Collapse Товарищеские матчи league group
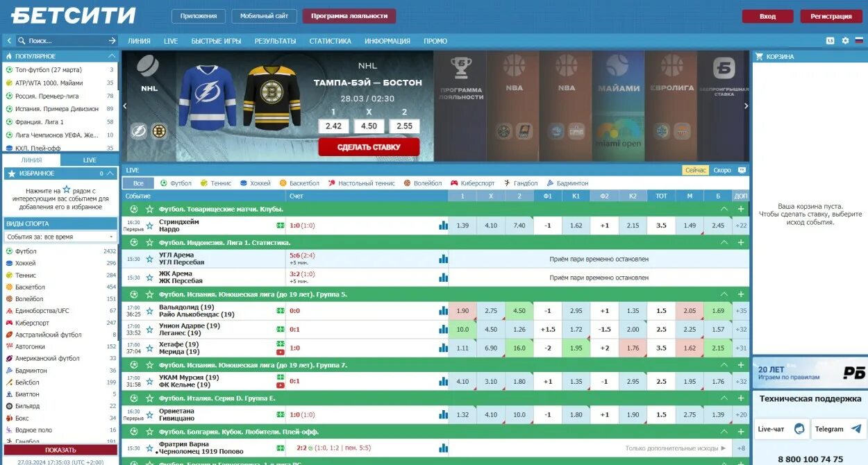868x465 pixels. click(724, 209)
